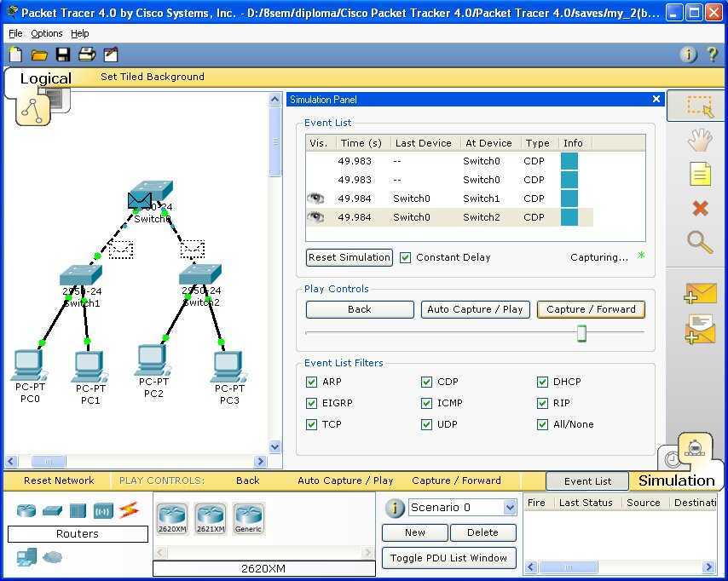Pick the Place Note tool

[x=700, y=175]
